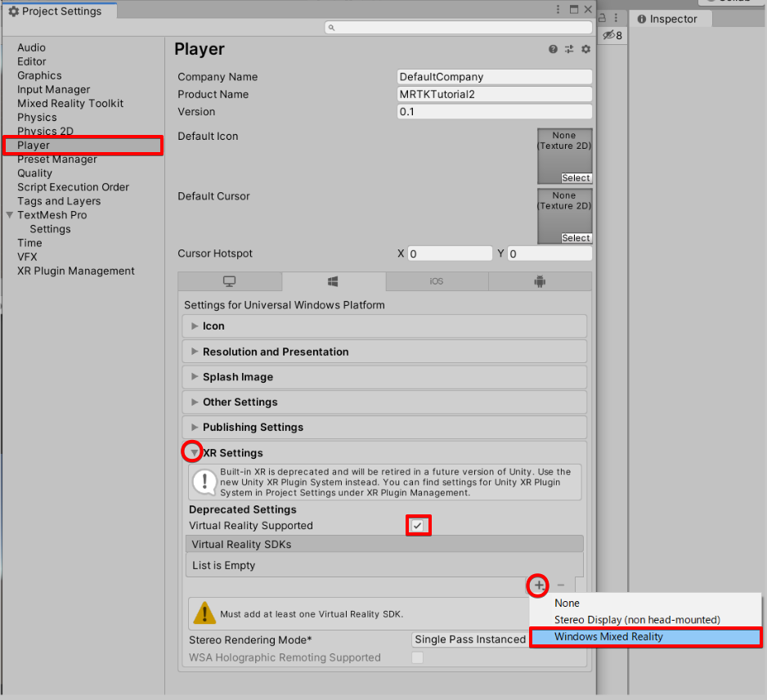Click the Cursor Hotspot Y field
The image size is (767, 700).
[x=549, y=254]
